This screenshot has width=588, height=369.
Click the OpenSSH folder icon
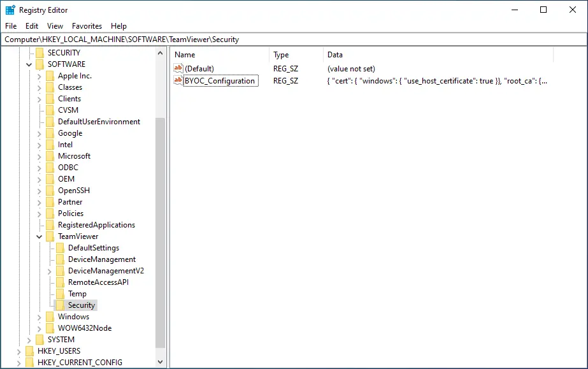coord(50,191)
